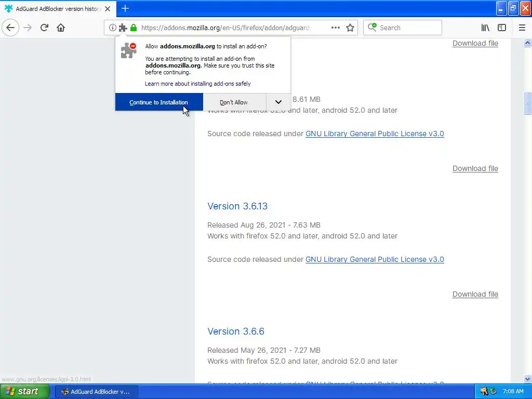The image size is (532, 399).
Task: Click the vertical scrollbar thumb
Action: tap(527, 103)
